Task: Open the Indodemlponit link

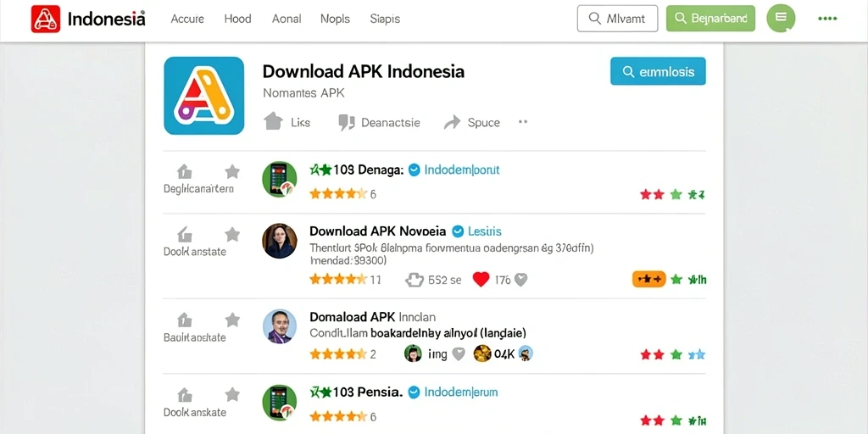Action: pos(462,170)
